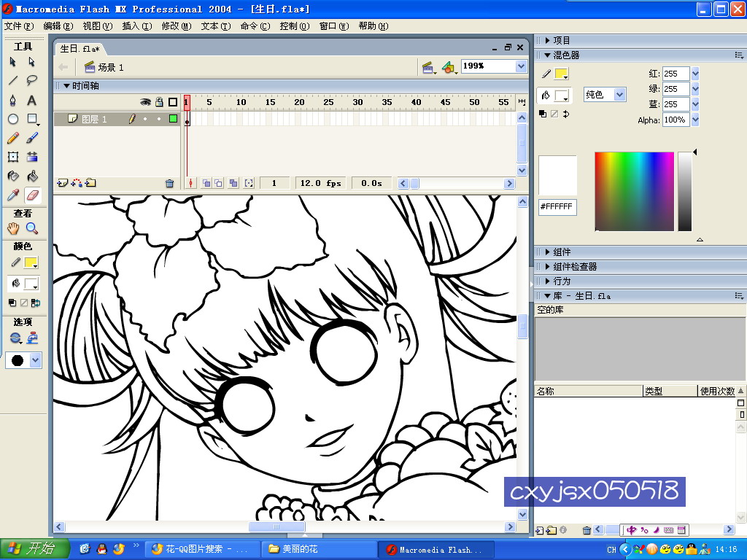This screenshot has width=747, height=560.
Task: Expand the 行为 panel
Action: click(x=547, y=281)
